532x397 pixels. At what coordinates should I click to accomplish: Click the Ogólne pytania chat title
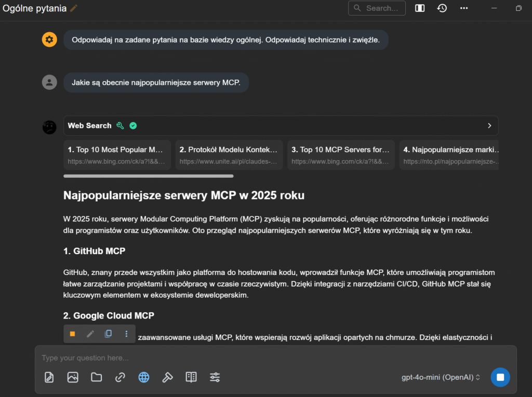(x=35, y=8)
